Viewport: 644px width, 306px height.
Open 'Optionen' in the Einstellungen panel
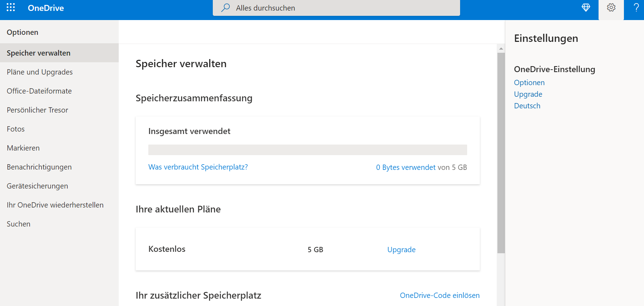529,83
